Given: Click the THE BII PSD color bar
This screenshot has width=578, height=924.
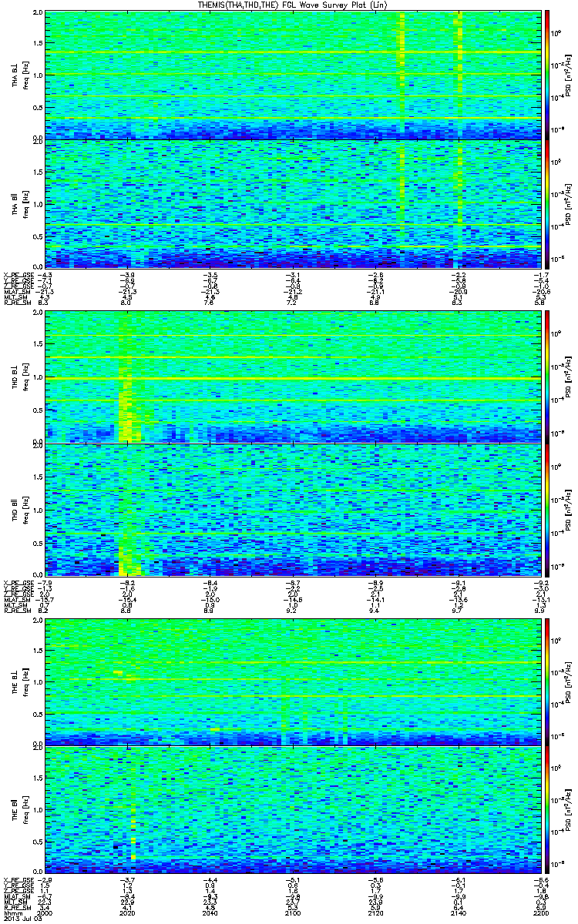Looking at the screenshot, I should (548, 810).
